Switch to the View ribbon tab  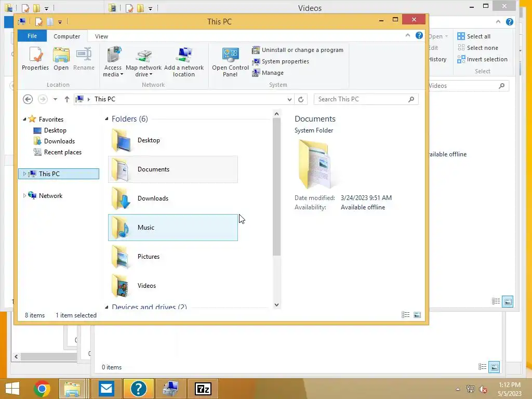(x=101, y=36)
